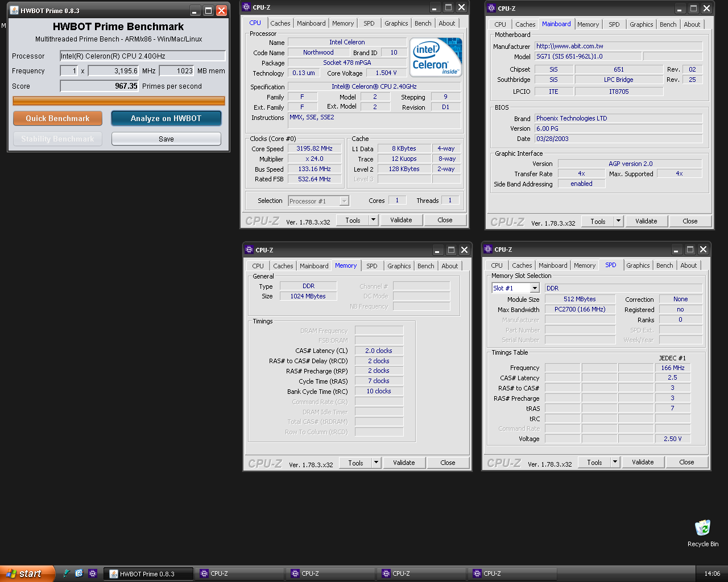Viewport: 728px width, 582px height.
Task: Click Validate in the Mainboard window
Action: click(646, 221)
